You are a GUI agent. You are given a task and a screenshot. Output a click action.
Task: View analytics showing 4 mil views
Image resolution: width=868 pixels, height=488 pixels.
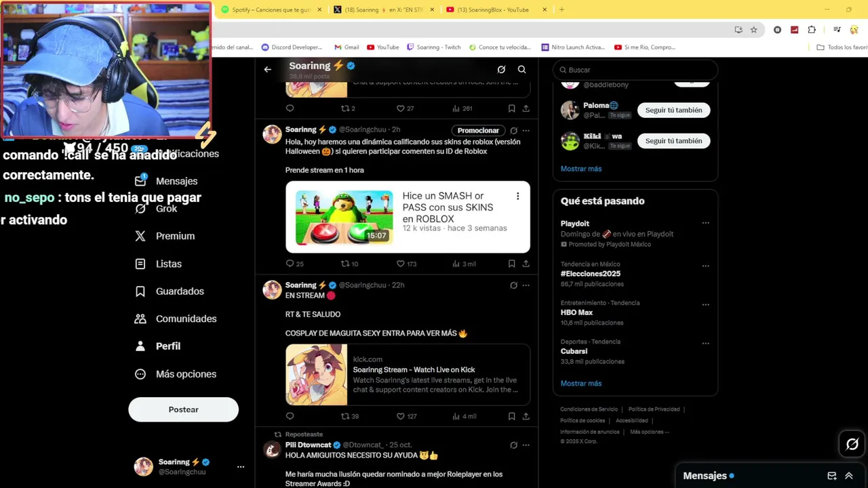(x=464, y=416)
